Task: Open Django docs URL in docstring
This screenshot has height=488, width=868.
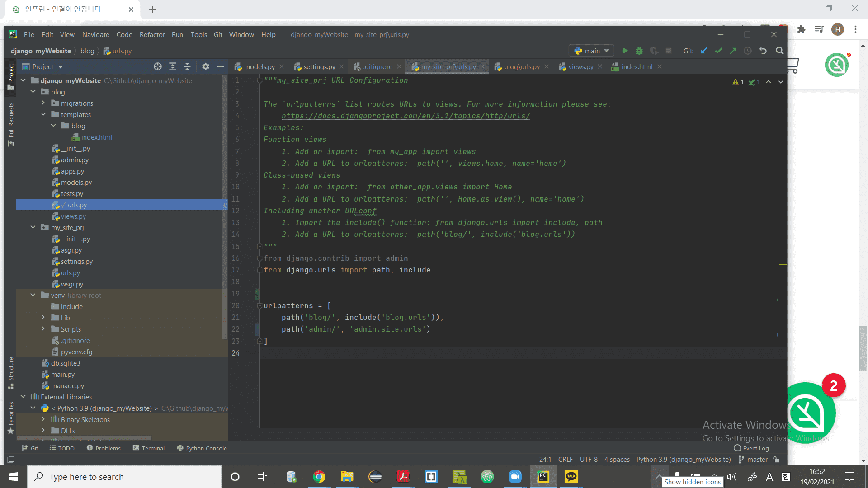Action: (x=406, y=116)
